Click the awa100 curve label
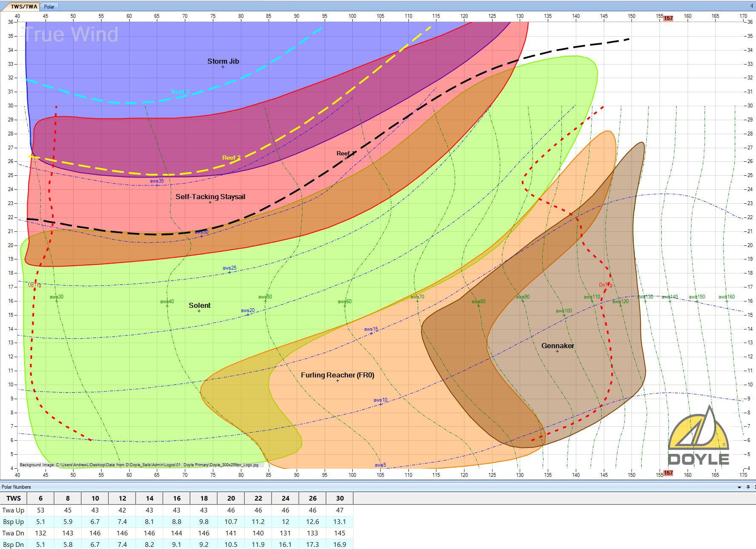756x549 pixels. pyautogui.click(x=564, y=311)
